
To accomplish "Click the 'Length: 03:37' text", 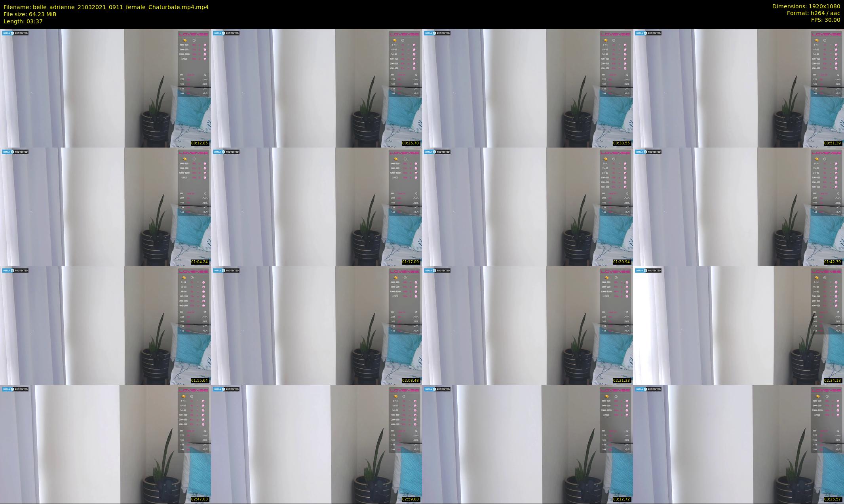I will 23,21.
